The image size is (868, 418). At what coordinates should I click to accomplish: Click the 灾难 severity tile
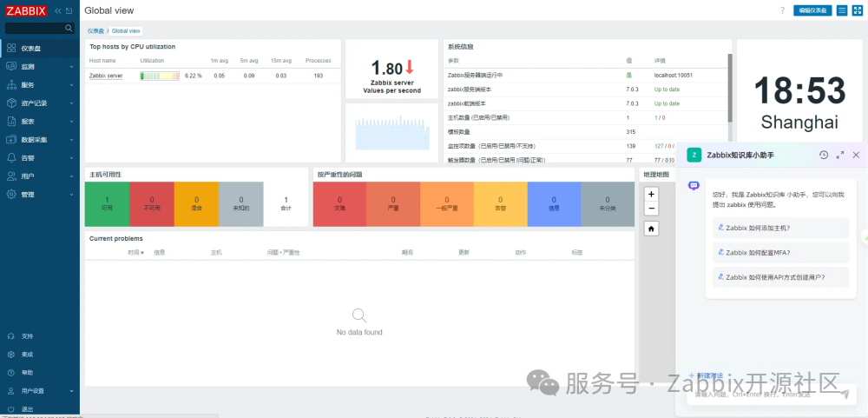339,204
